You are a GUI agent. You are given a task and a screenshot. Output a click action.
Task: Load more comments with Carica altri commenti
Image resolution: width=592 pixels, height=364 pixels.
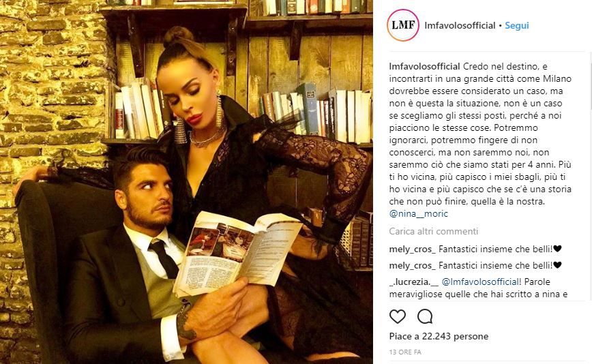click(434, 231)
